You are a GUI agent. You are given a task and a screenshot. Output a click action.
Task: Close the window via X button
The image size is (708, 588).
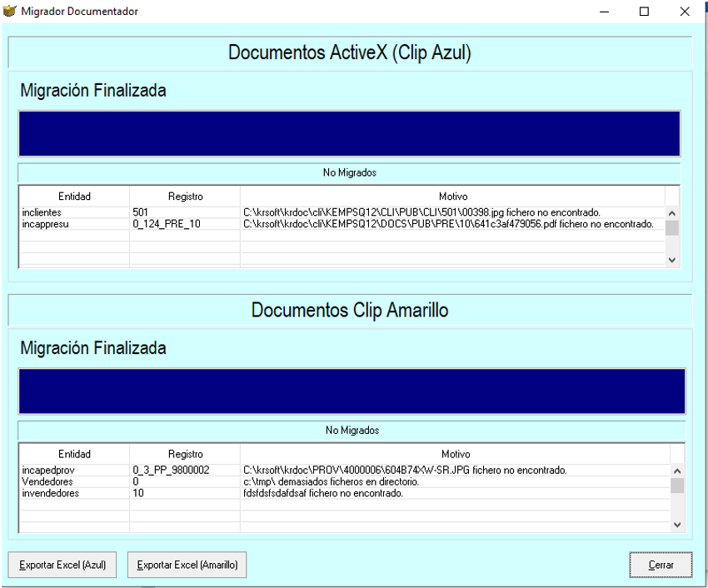point(685,12)
